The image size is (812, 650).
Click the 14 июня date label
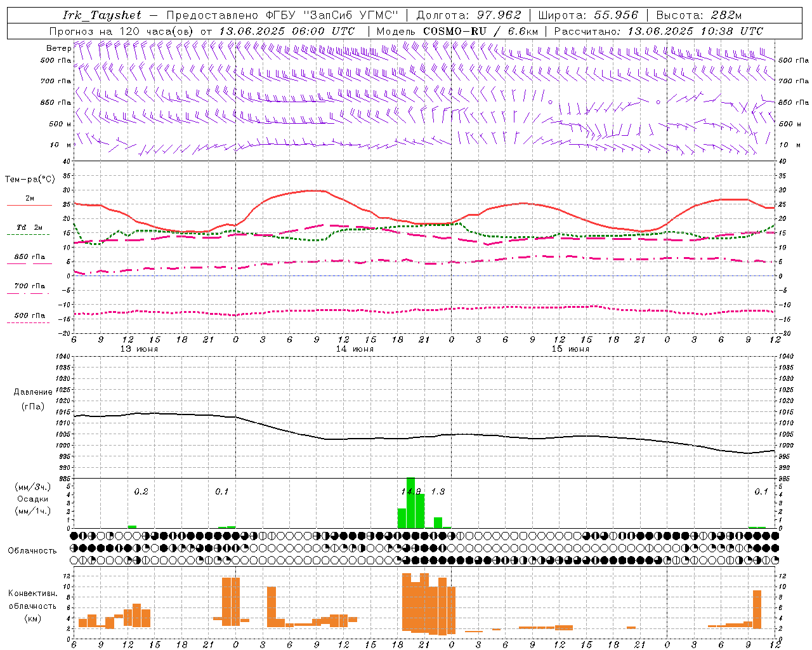(355, 349)
